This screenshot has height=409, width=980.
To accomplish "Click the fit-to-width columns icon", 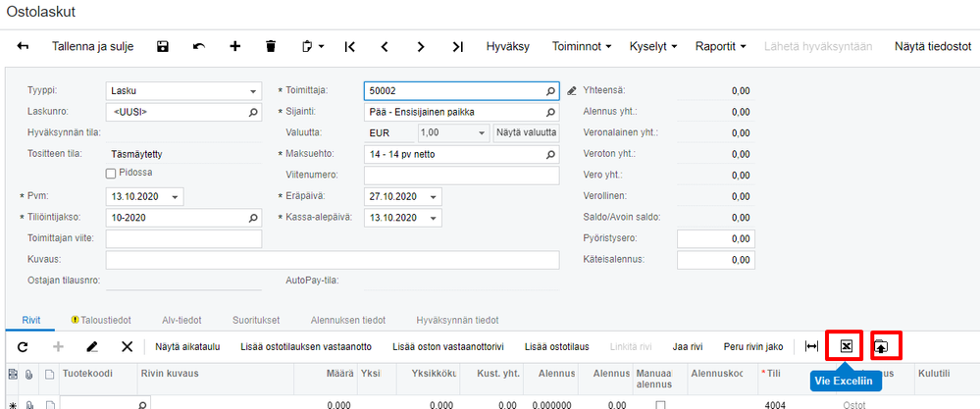I will click(x=811, y=346).
